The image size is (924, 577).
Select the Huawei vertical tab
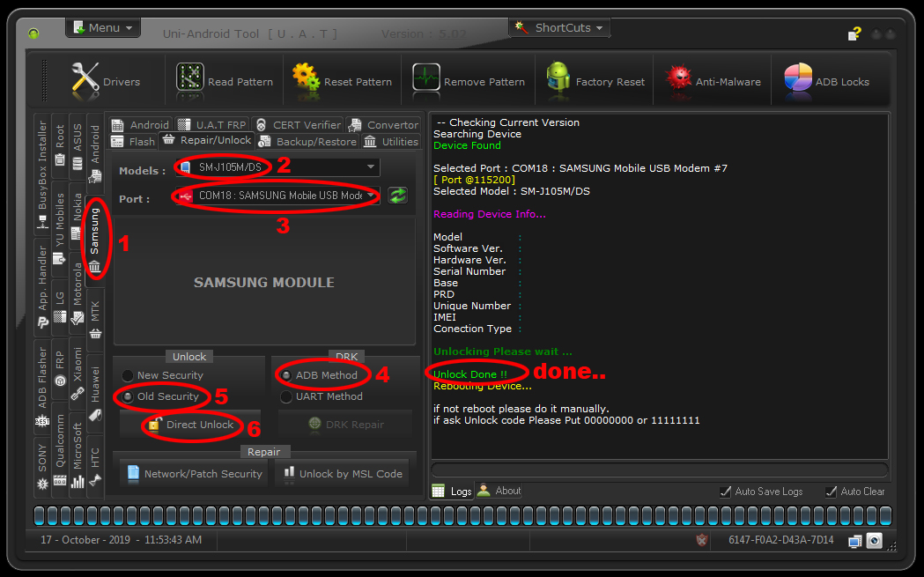point(95,394)
